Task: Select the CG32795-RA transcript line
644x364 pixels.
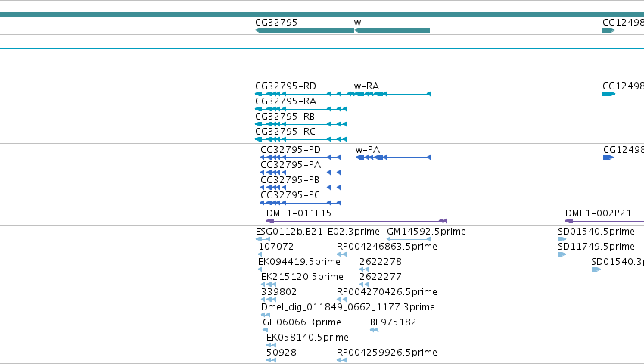Action: [300, 109]
